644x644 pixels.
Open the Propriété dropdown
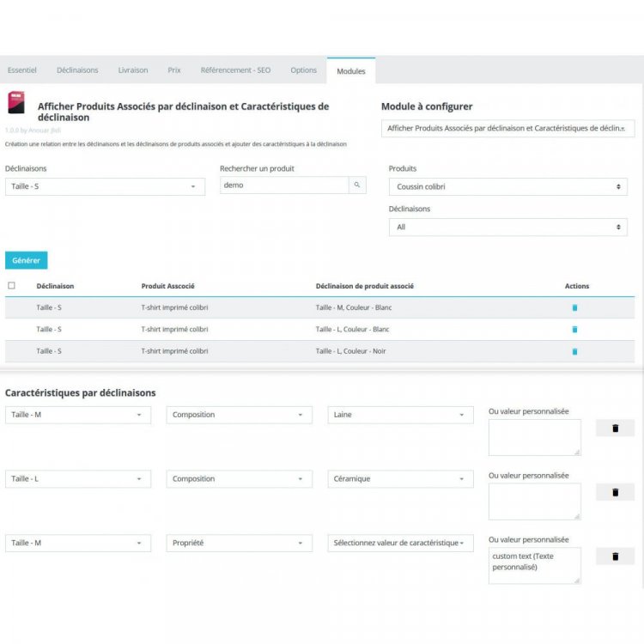(239, 543)
